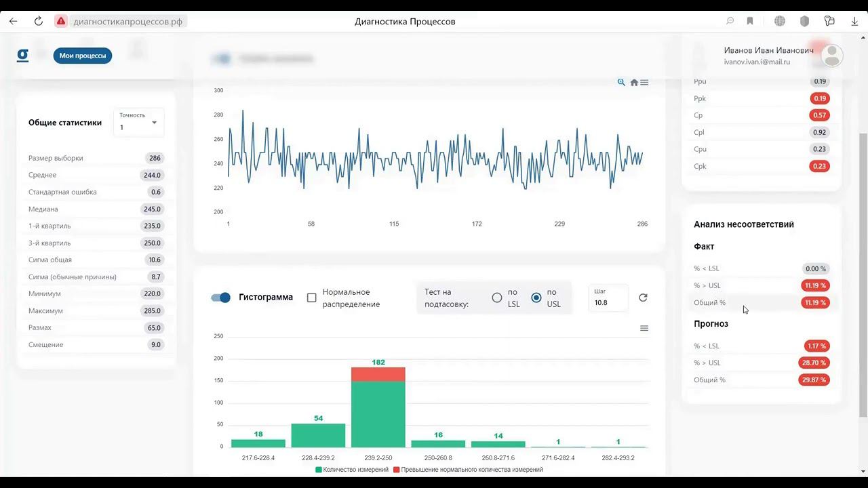This screenshot has width=868, height=488.
Task: Check the Нормальное распределение checkbox
Action: pyautogui.click(x=312, y=298)
